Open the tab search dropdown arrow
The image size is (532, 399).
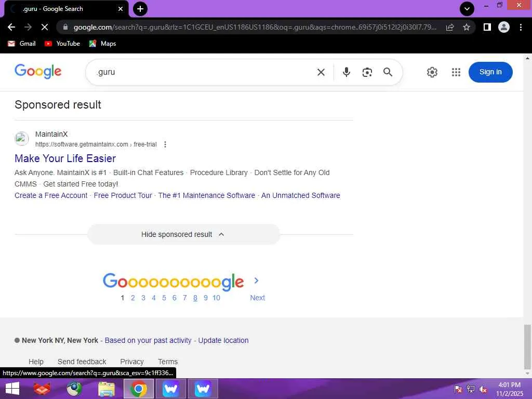click(x=467, y=9)
